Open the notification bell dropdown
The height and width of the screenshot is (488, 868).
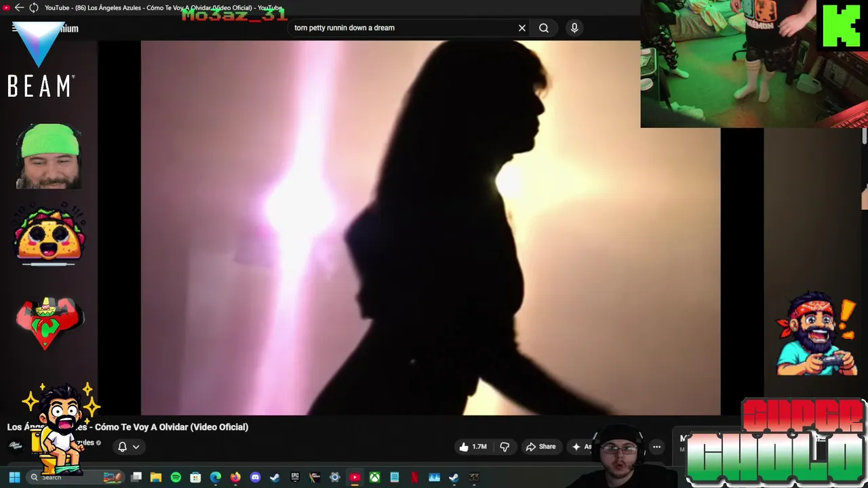coord(128,447)
